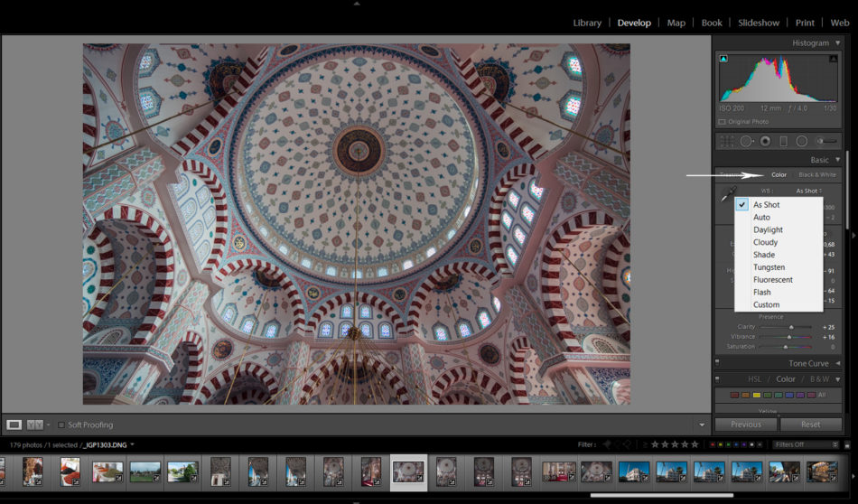Toggle shadow clipping indicator in histogram
The height and width of the screenshot is (504, 858).
723,59
